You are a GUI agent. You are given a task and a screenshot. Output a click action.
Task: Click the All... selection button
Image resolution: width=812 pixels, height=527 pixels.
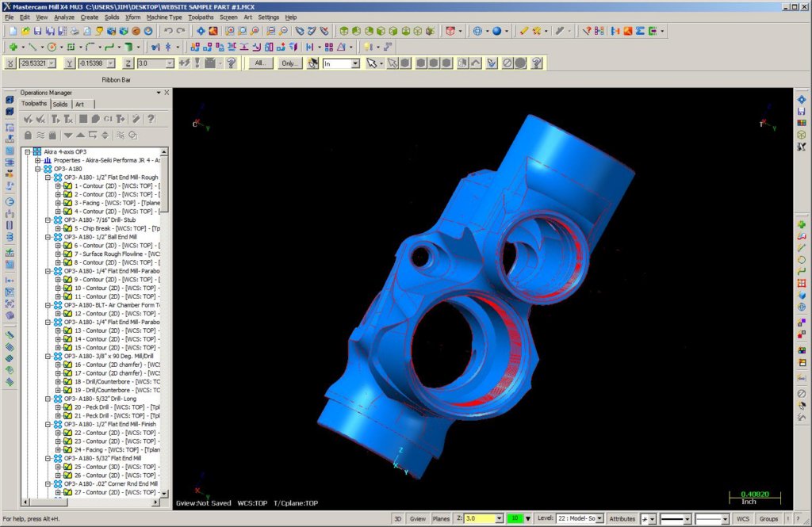[260, 63]
